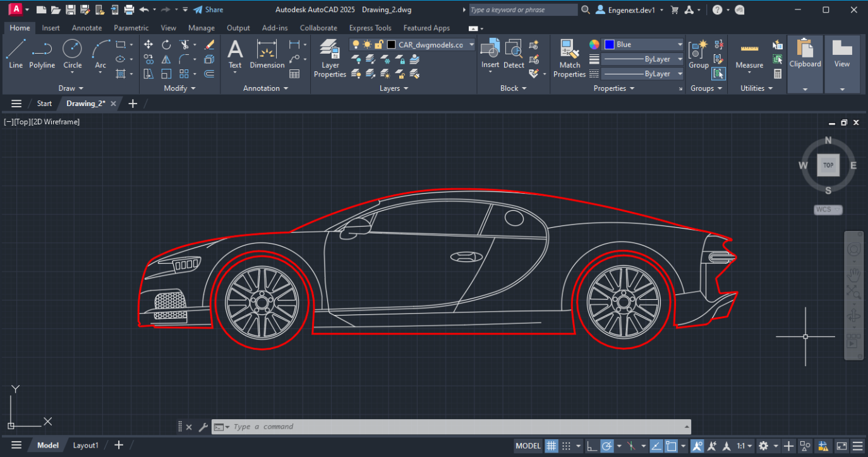Switch to the Insert ribbon tab

click(x=51, y=28)
